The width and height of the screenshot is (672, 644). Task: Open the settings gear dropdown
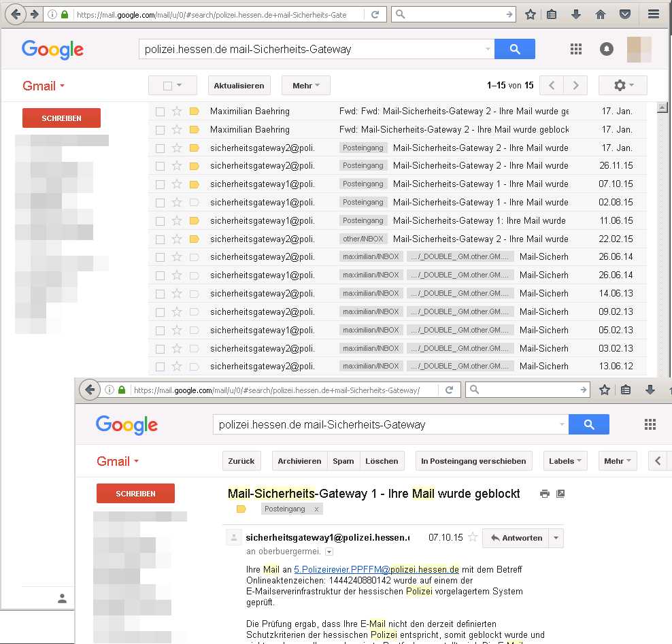(x=622, y=86)
